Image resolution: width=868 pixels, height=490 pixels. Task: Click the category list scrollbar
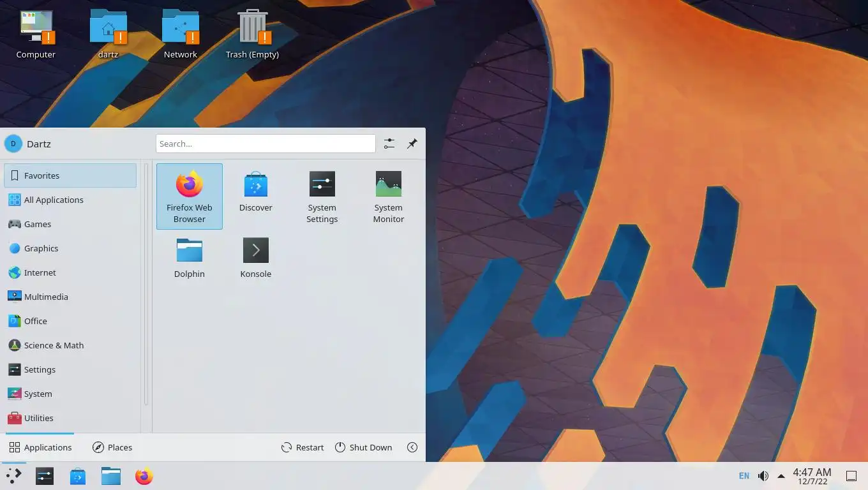pos(146,284)
